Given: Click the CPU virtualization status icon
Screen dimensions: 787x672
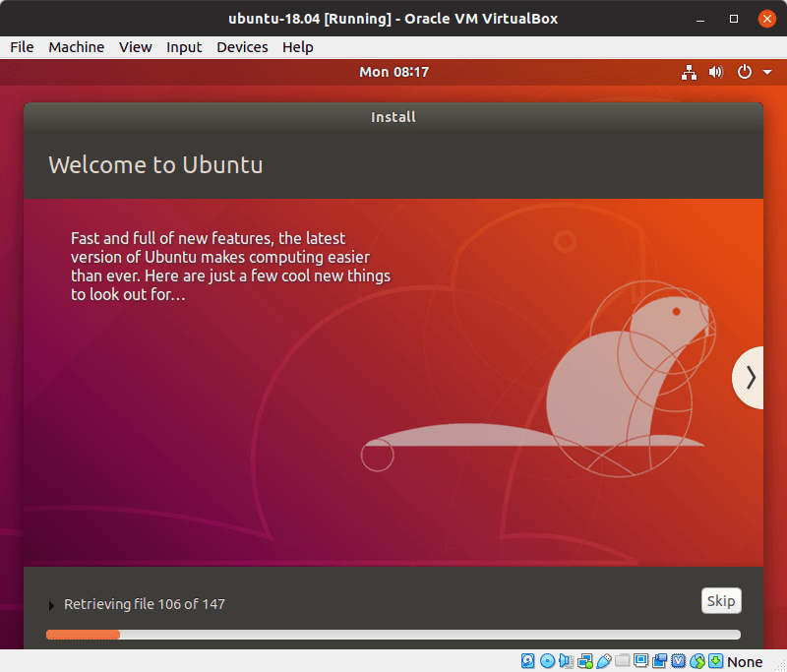Looking at the screenshot, I should click(x=678, y=661).
